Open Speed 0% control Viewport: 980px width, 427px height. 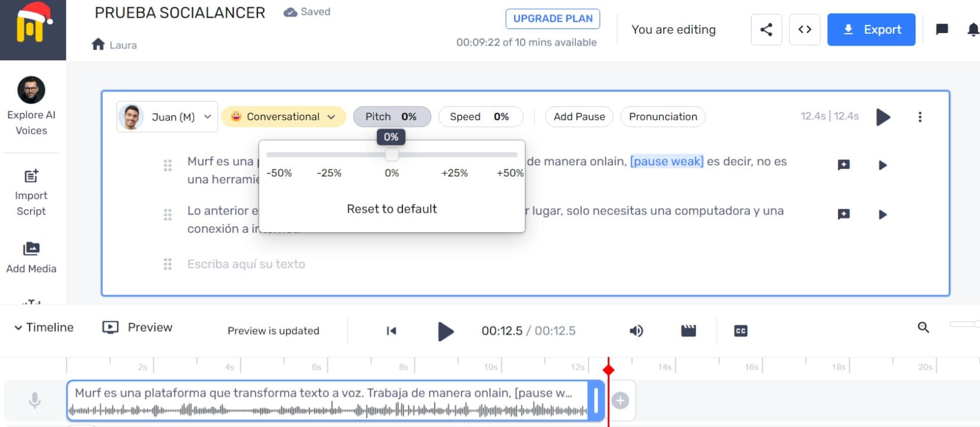tap(481, 117)
